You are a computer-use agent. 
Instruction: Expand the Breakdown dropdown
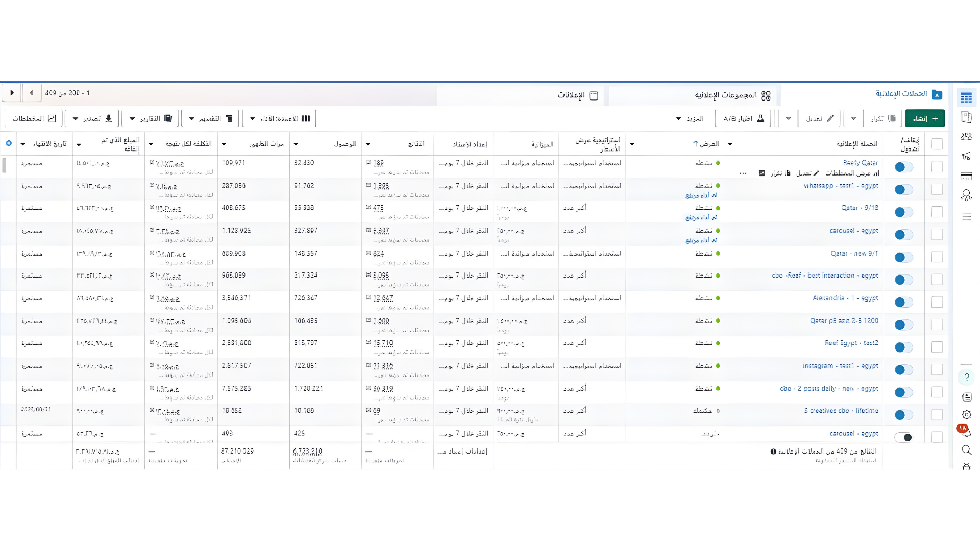click(x=211, y=119)
